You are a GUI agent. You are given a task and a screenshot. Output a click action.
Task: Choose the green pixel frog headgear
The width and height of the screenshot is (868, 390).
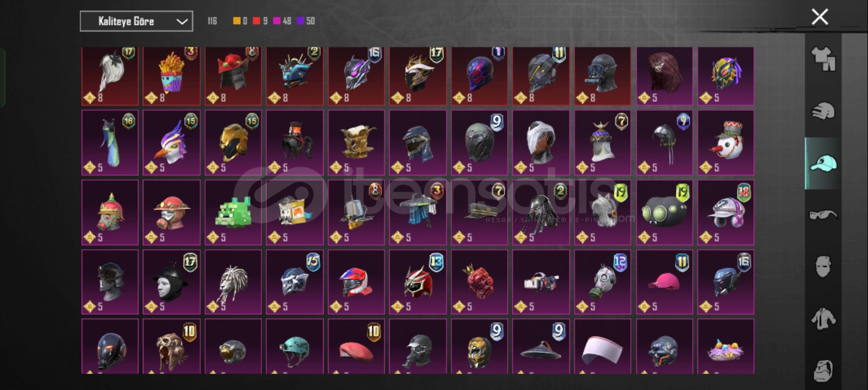[x=233, y=212]
